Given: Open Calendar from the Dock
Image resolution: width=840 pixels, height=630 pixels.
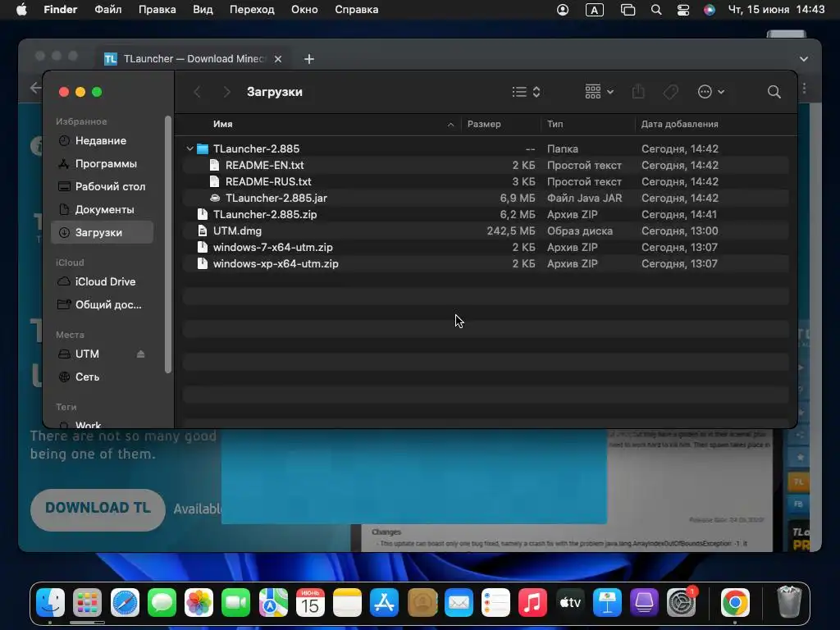Looking at the screenshot, I should (x=310, y=602).
